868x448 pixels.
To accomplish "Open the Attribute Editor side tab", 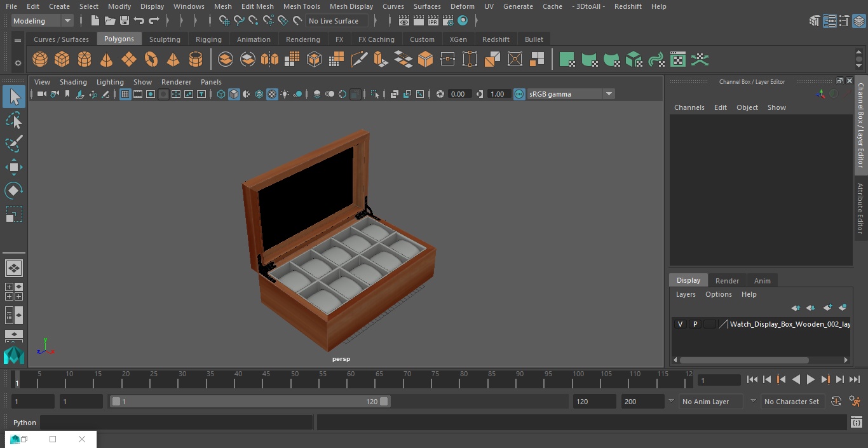I will pos(860,208).
